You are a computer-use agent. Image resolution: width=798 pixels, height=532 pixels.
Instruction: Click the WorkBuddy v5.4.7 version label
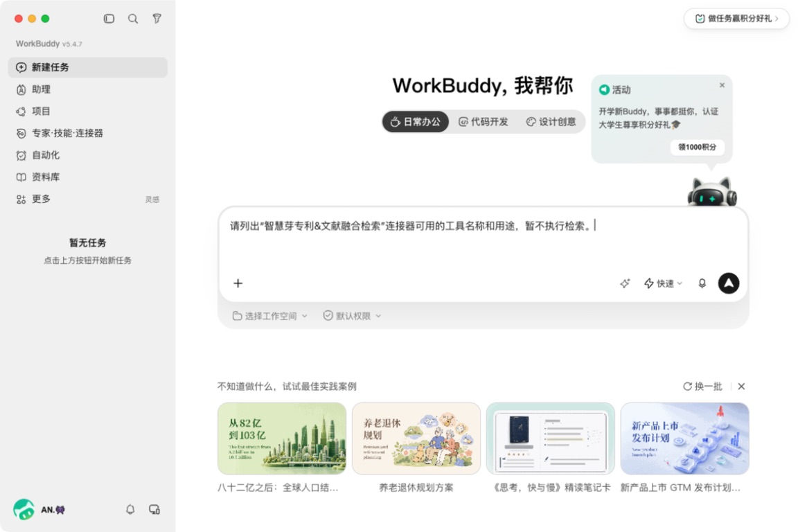49,44
